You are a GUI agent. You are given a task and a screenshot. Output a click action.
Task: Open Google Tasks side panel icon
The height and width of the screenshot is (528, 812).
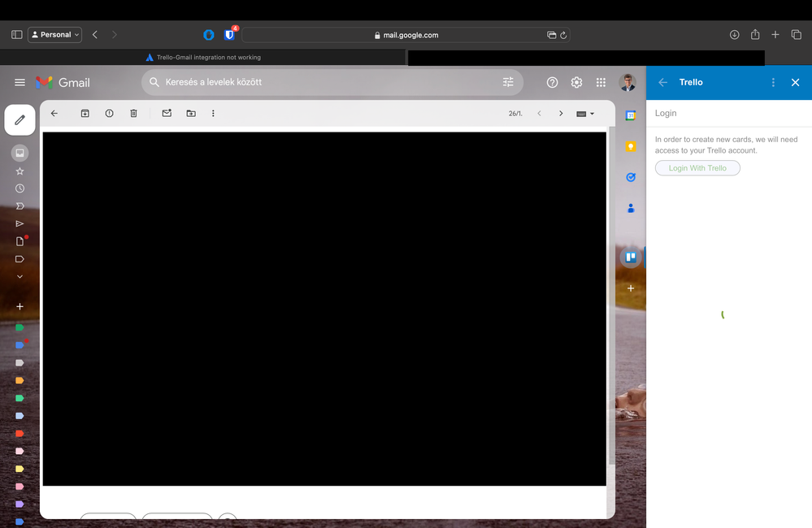630,178
